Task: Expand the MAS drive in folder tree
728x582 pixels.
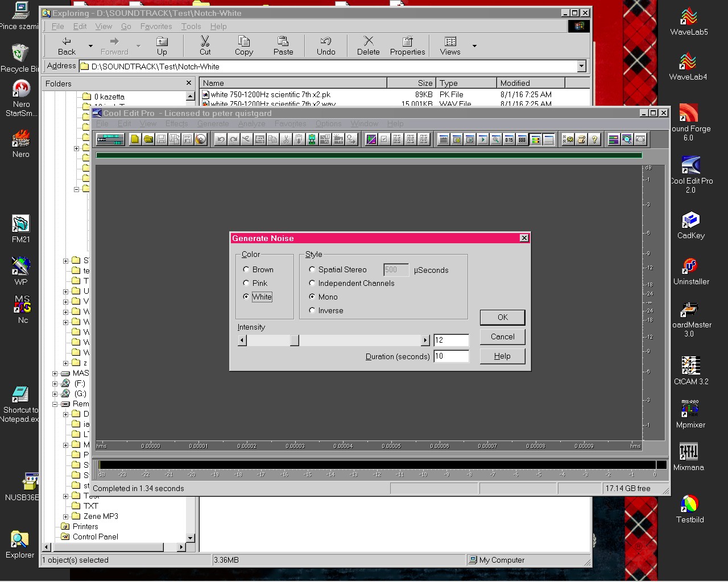Action: click(x=55, y=373)
